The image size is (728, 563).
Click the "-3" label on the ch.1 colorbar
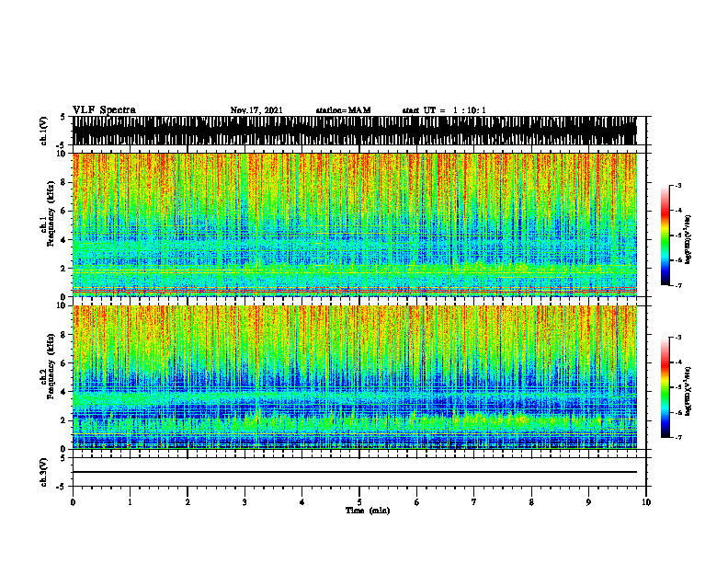coord(677,186)
